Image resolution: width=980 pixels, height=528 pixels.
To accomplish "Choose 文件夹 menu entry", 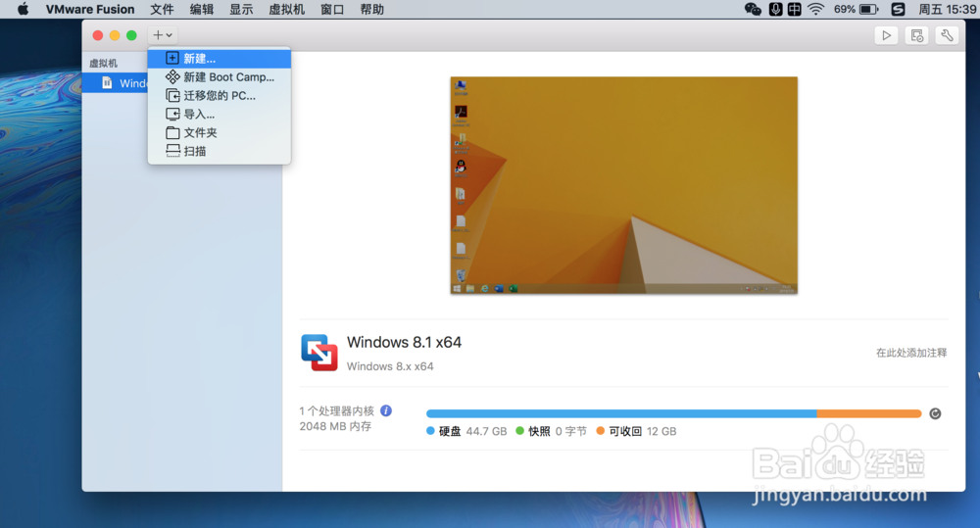I will (x=220, y=132).
